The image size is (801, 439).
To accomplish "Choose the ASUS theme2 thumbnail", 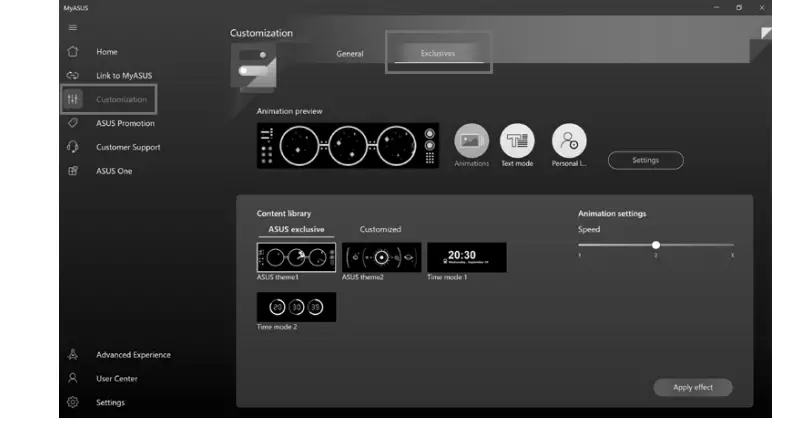I will point(382,257).
